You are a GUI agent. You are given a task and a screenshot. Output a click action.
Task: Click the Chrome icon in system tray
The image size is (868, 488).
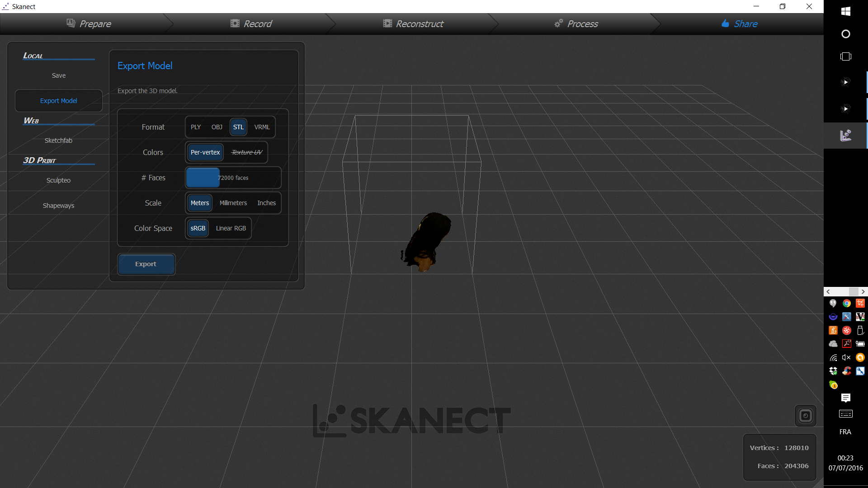click(846, 303)
